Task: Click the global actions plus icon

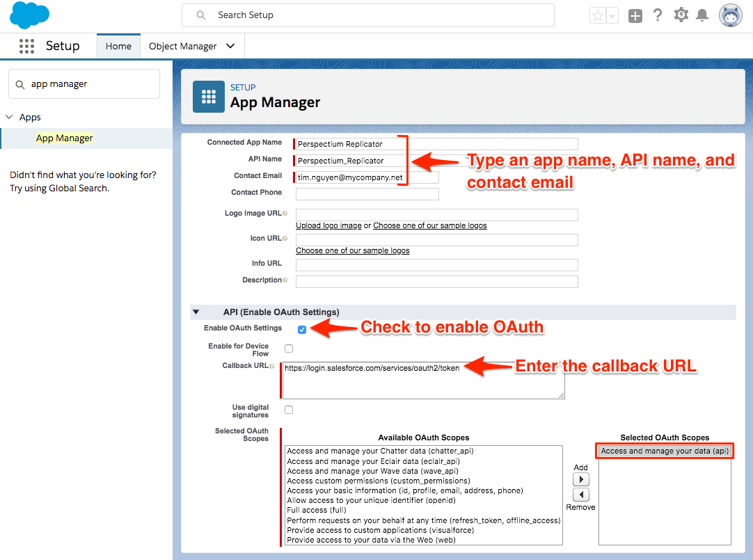Action: point(635,15)
